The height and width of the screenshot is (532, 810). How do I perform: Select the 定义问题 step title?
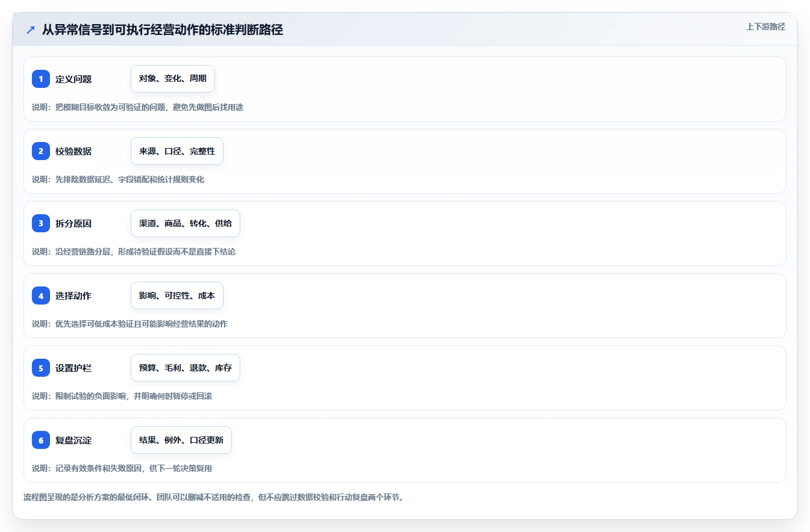point(73,79)
